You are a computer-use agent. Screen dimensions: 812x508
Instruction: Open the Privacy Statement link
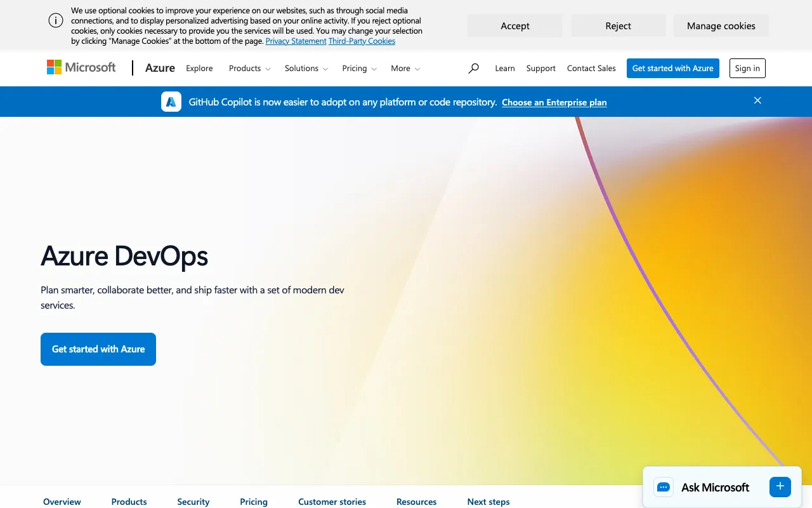tap(296, 41)
